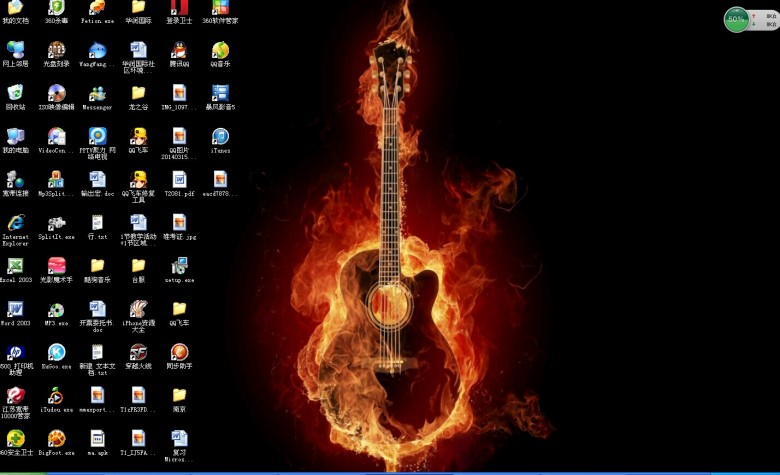Open the QQ图片20140315 image file

179,136
